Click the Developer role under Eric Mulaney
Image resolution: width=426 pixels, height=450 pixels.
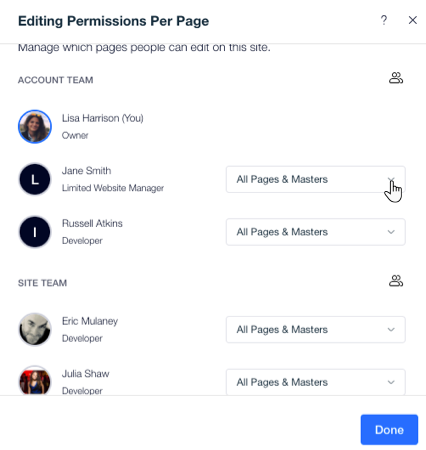[x=82, y=338]
